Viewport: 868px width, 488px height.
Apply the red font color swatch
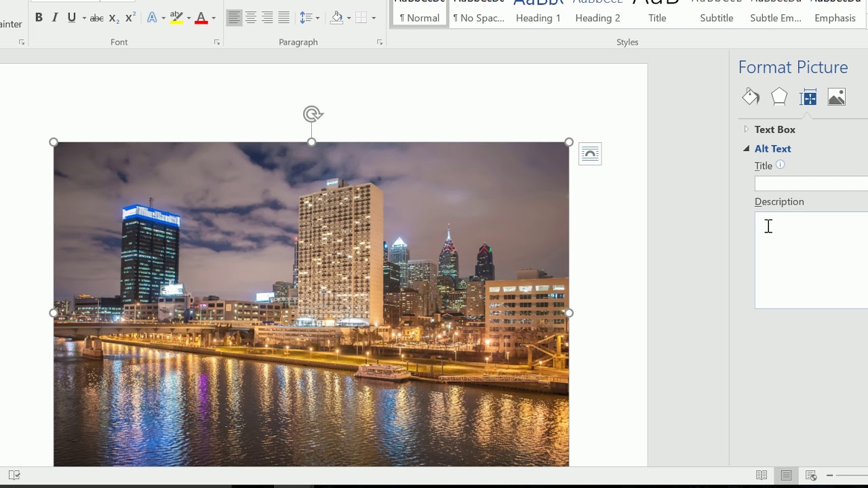201,18
